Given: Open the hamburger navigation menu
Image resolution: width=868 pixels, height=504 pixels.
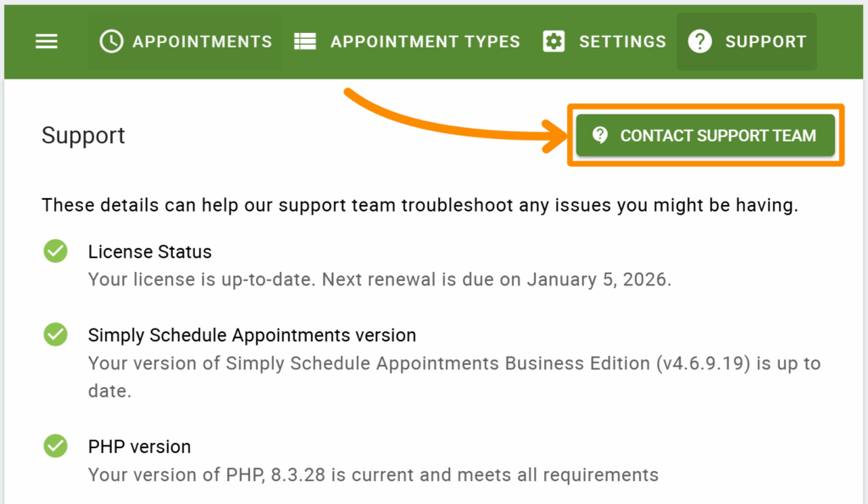Looking at the screenshot, I should pos(47,42).
